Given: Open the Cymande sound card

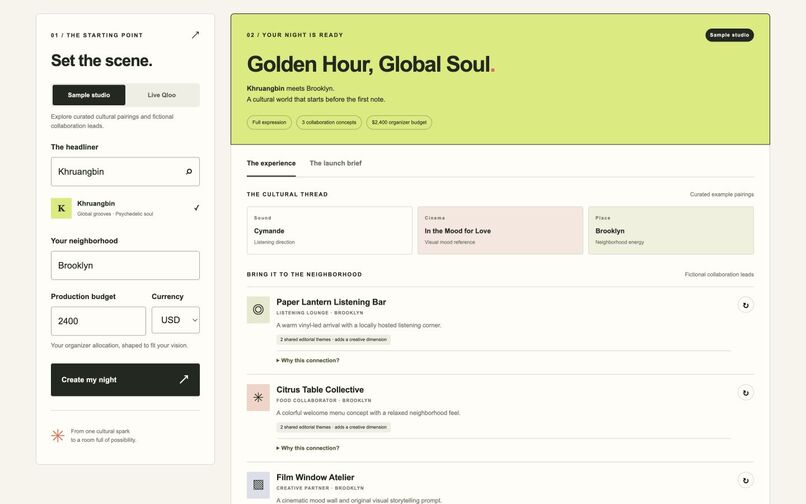Looking at the screenshot, I should (x=329, y=230).
